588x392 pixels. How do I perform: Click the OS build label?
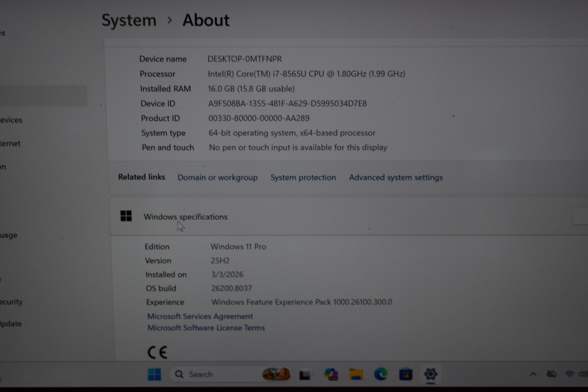pos(161,288)
